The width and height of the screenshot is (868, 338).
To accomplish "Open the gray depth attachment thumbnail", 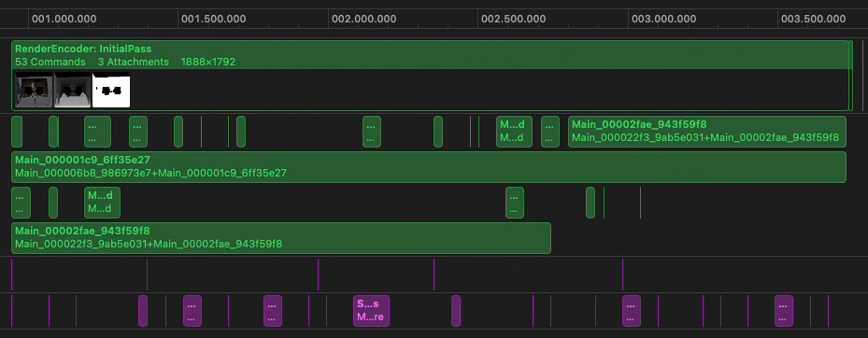I will [73, 90].
